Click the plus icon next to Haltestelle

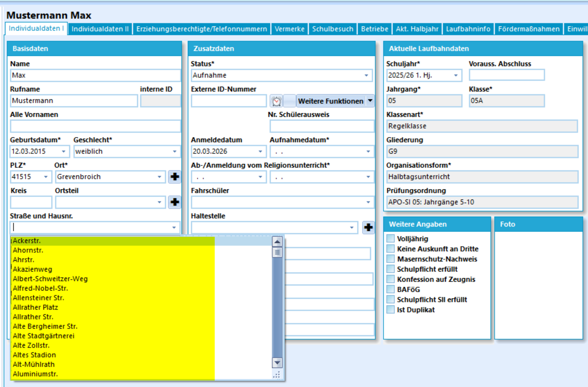coord(368,227)
